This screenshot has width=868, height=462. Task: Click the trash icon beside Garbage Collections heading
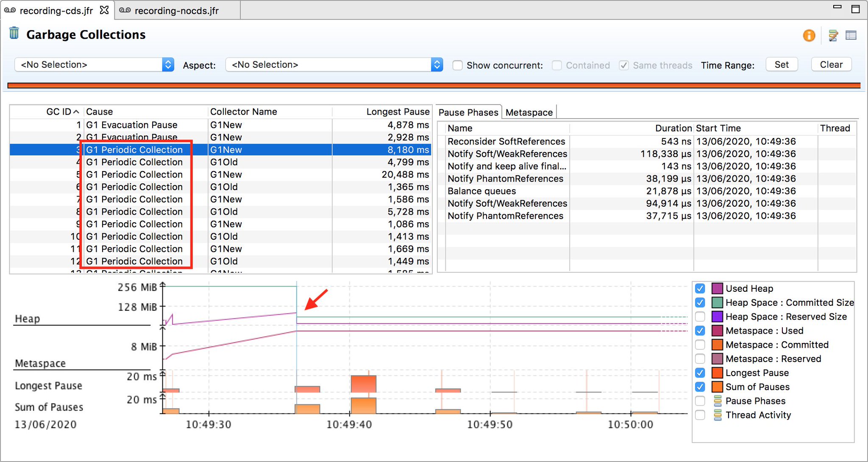point(14,33)
